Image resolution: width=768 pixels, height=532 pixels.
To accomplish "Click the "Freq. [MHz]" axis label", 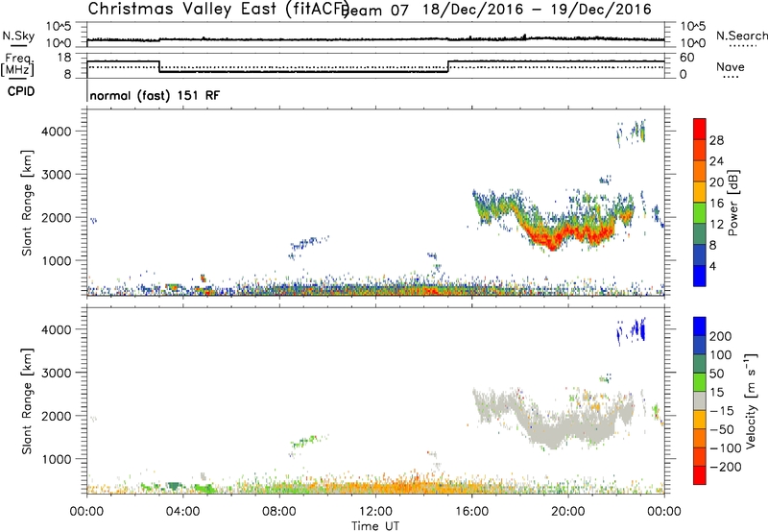I will coord(18,65).
